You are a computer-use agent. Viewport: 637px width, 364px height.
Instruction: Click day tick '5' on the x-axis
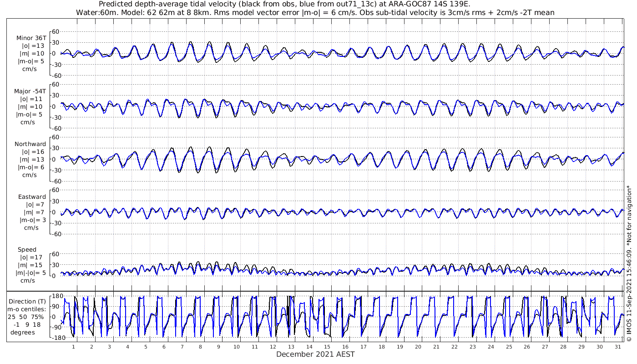click(x=146, y=346)
